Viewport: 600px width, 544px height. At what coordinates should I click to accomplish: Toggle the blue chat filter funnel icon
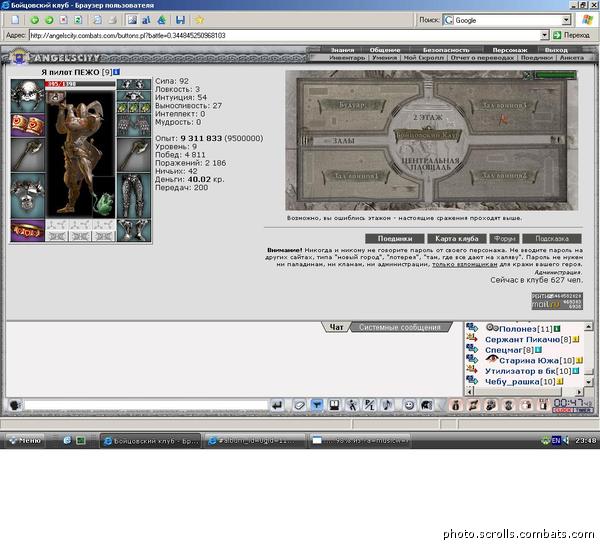tap(317, 405)
